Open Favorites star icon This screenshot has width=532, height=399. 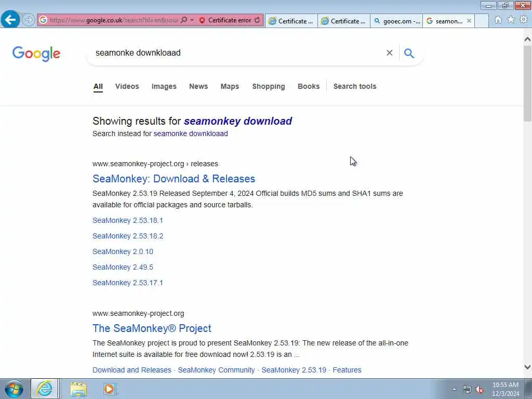coord(511,20)
